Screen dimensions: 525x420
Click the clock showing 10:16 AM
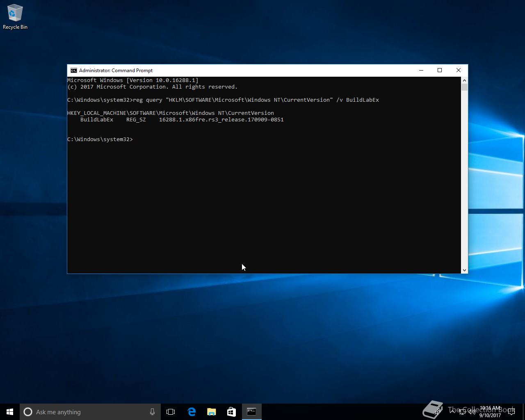pyautogui.click(x=490, y=412)
